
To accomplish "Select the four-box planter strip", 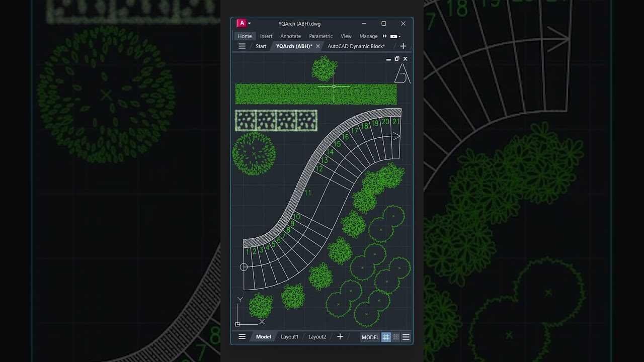I will [x=276, y=121].
